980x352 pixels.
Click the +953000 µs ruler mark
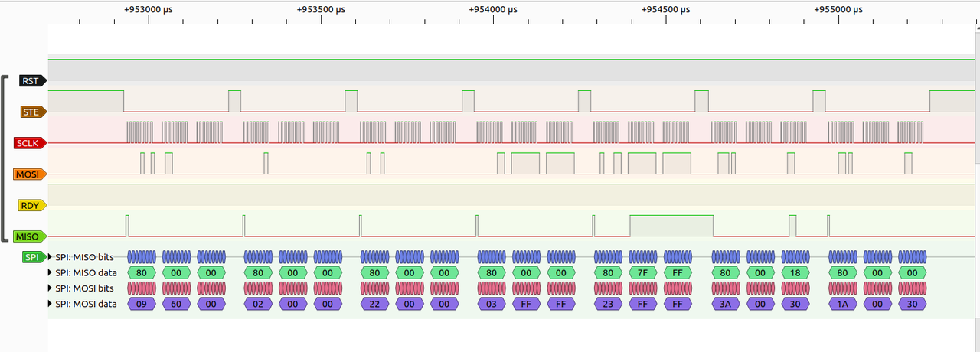pos(148,10)
